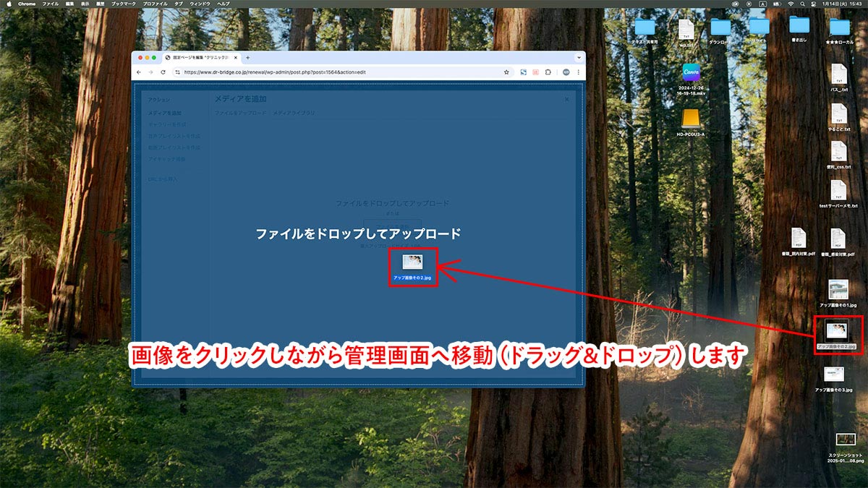This screenshot has height=488, width=868.
Task: Select アイキャッチ画像 in the sidebar
Action: tap(167, 158)
